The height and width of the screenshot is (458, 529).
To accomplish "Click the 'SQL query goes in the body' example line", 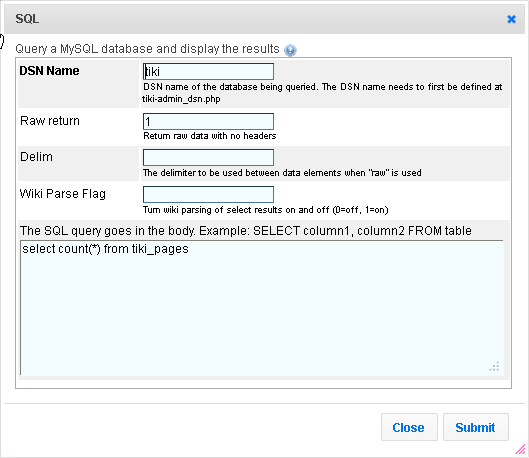I will (246, 231).
